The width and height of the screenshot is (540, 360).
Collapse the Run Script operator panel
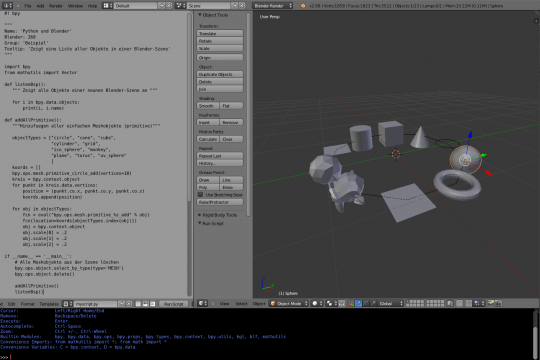pos(200,223)
